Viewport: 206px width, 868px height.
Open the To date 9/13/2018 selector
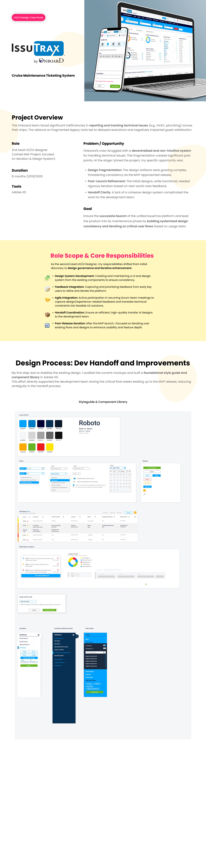click(x=33, y=662)
